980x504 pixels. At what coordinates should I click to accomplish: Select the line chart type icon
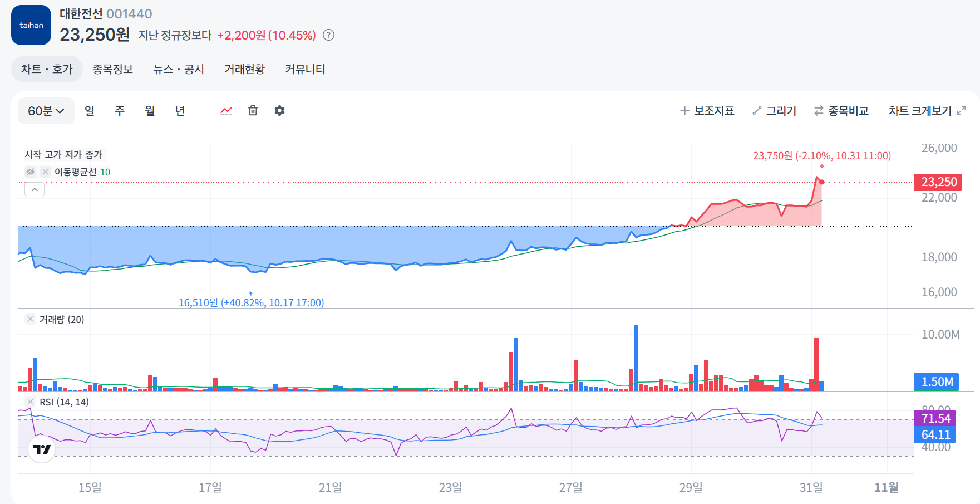click(x=226, y=111)
